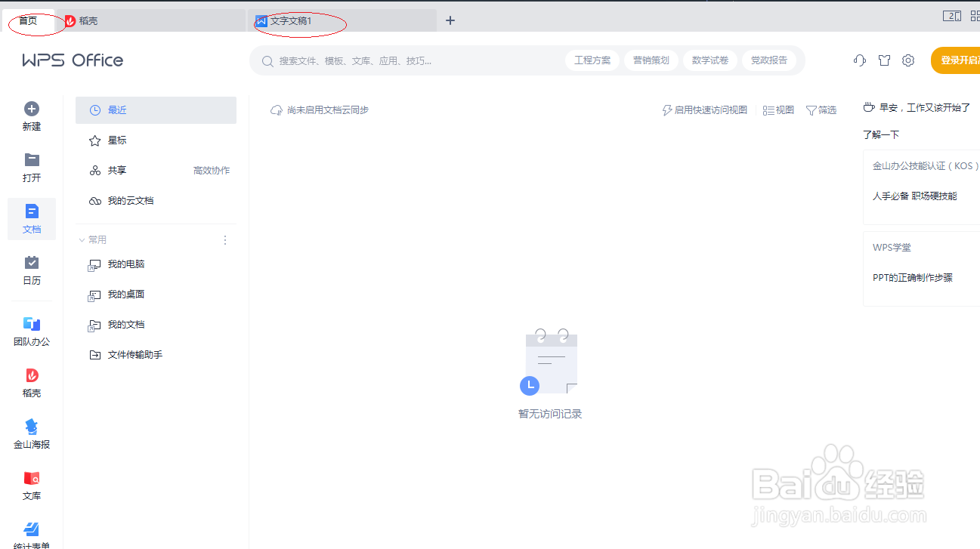
Task: Click 尚未启用文档云同步 link
Action: (328, 110)
